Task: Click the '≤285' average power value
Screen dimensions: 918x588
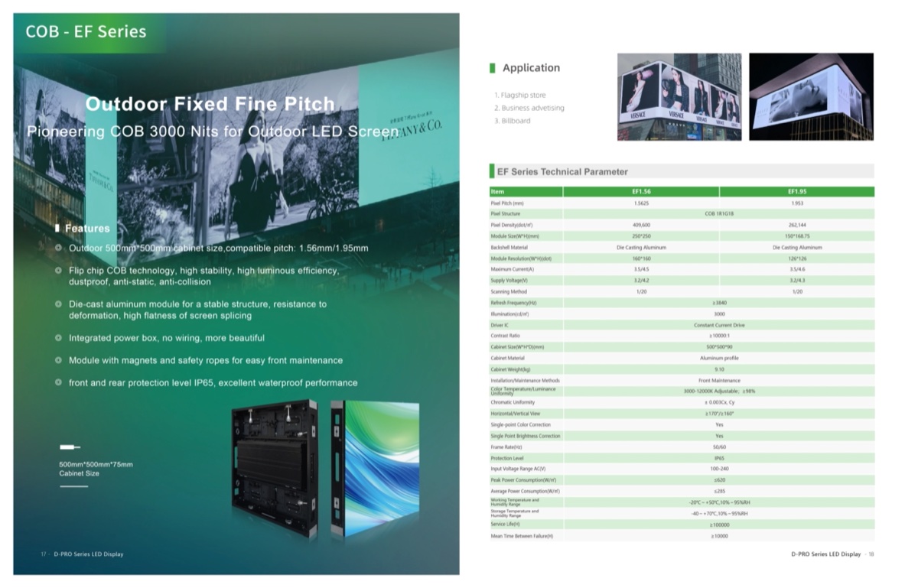Action: click(719, 491)
